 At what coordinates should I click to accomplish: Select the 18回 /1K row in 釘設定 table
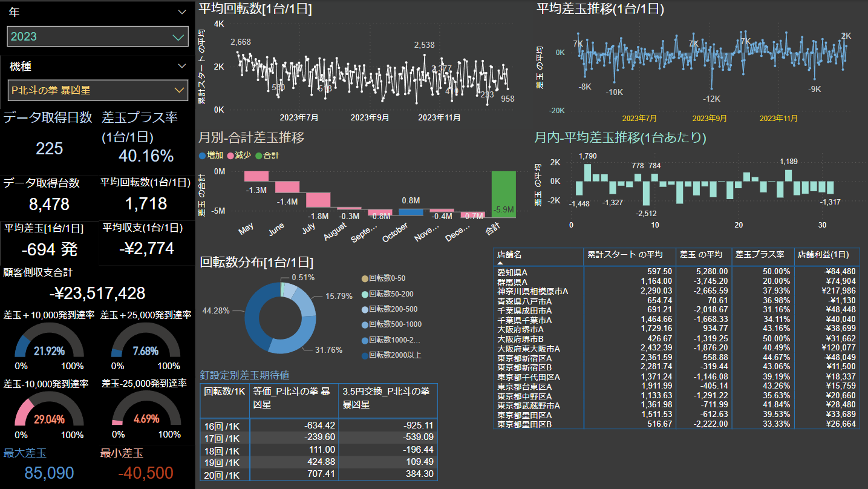click(x=224, y=450)
